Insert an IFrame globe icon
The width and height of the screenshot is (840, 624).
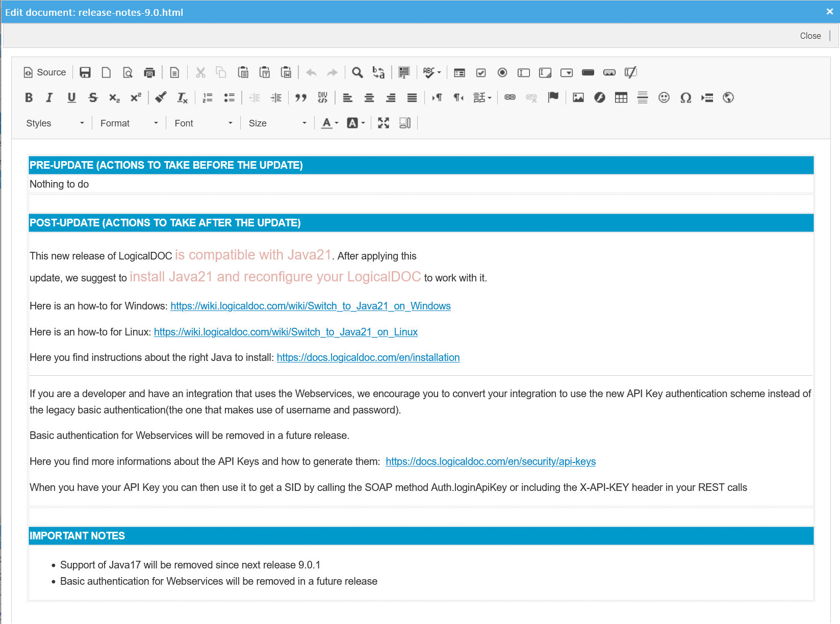728,97
